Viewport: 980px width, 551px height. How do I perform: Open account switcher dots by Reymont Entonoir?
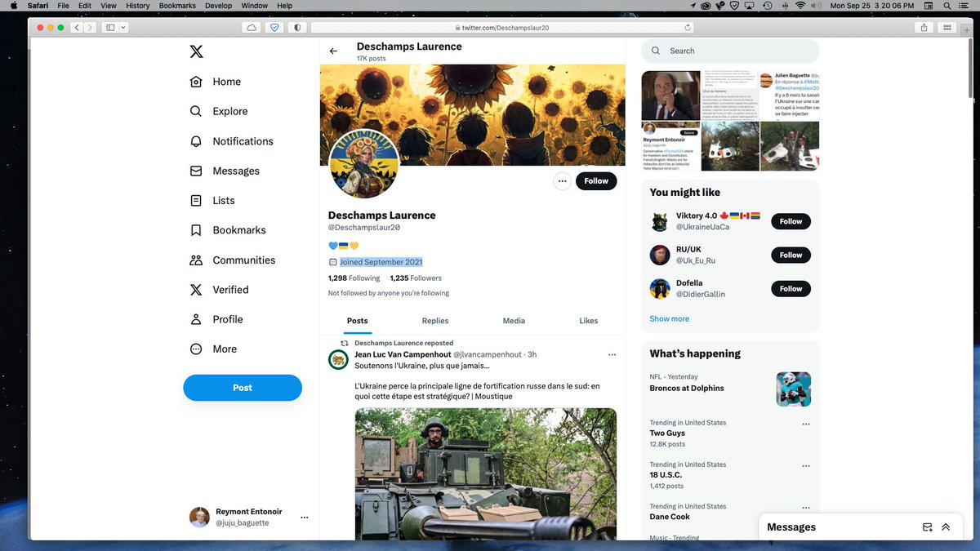pos(304,518)
